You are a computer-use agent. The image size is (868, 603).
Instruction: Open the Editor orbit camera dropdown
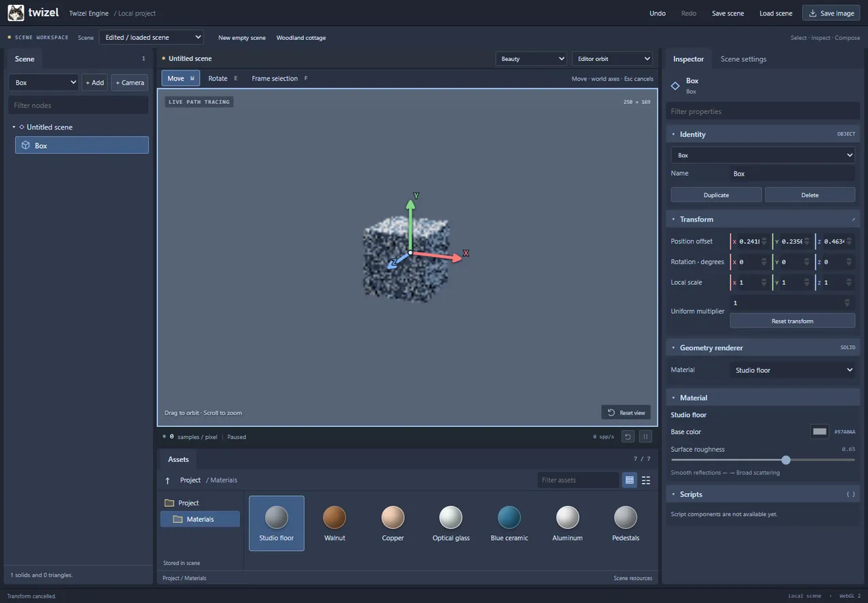pyautogui.click(x=612, y=59)
